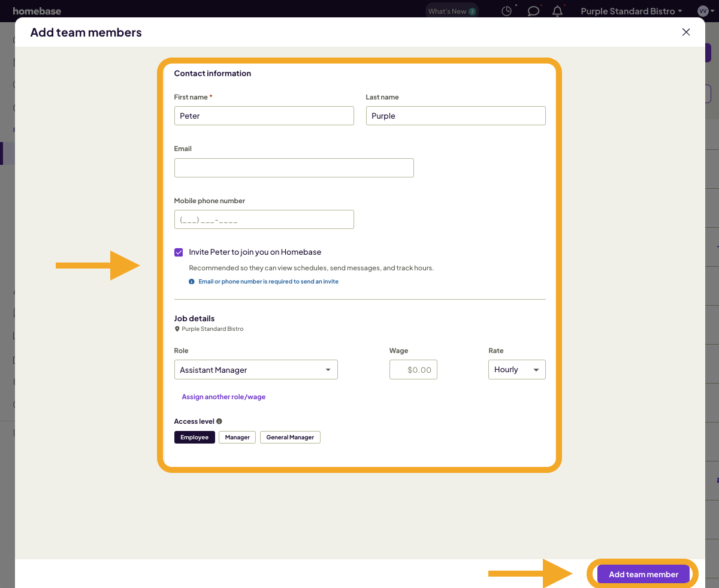719x588 pixels.
Task: Open the Rate dropdown set to Hourly
Action: pos(516,369)
